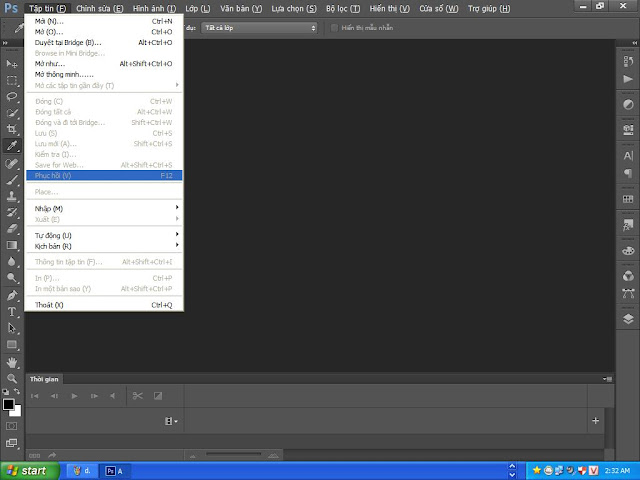Open the History panel icon
Image resolution: width=640 pixels, height=480 pixels.
pos(628,62)
